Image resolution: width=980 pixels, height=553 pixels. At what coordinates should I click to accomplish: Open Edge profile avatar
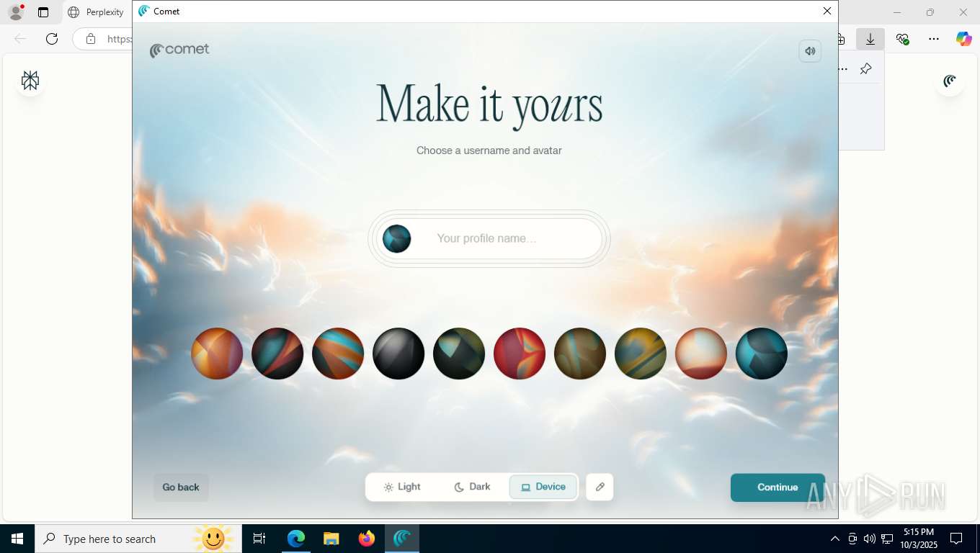click(16, 12)
